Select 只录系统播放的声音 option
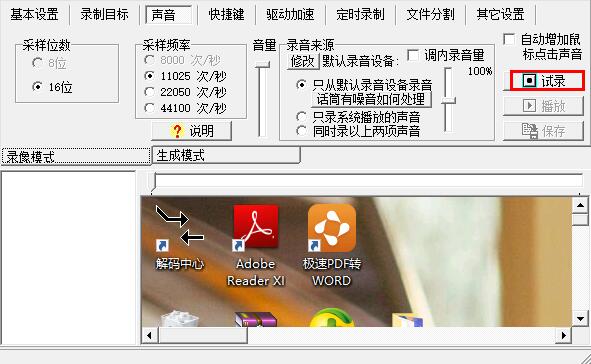The width and height of the screenshot is (591, 364). 301,117
